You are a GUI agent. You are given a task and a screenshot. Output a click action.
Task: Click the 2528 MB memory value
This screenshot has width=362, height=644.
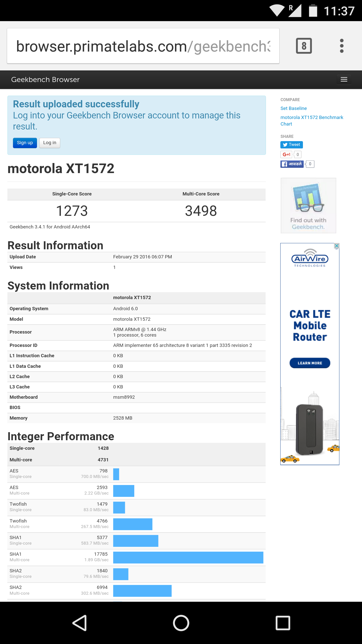[123, 418]
